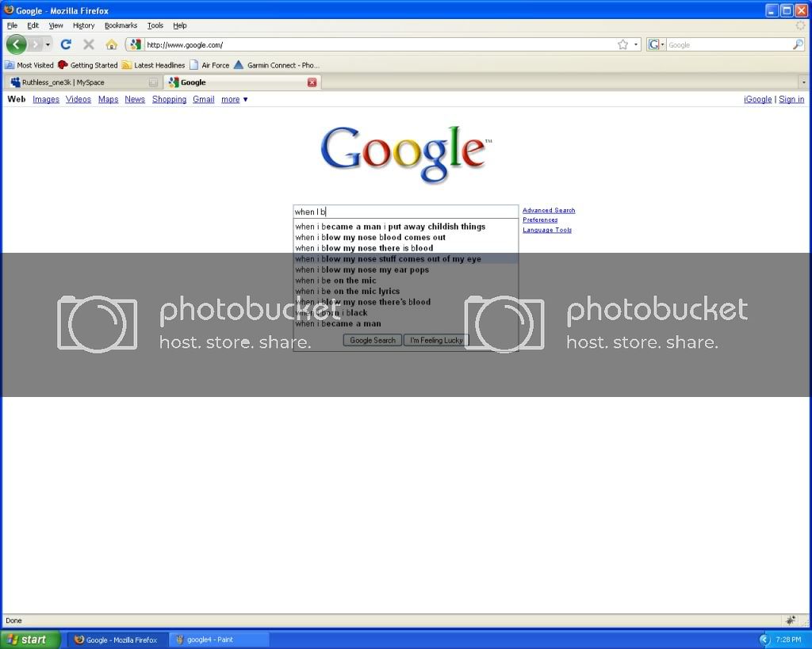Screen dimensions: 812x649
Task: Click the Videos link
Action: pos(79,99)
